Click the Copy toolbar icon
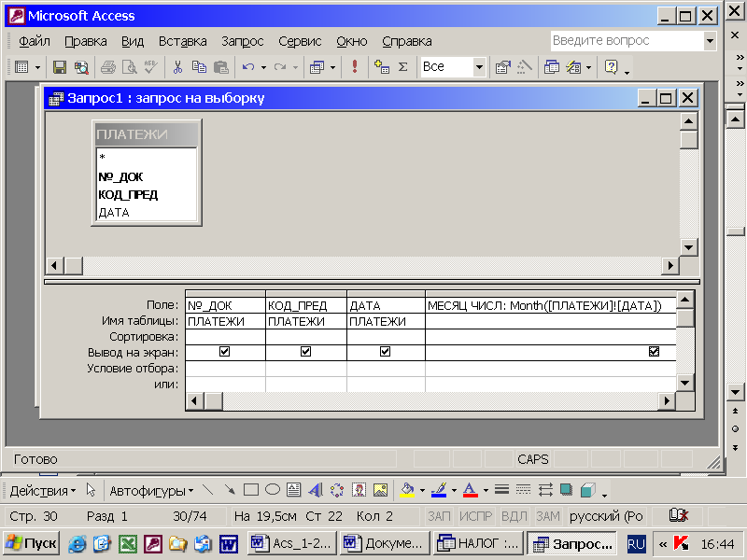 point(199,67)
